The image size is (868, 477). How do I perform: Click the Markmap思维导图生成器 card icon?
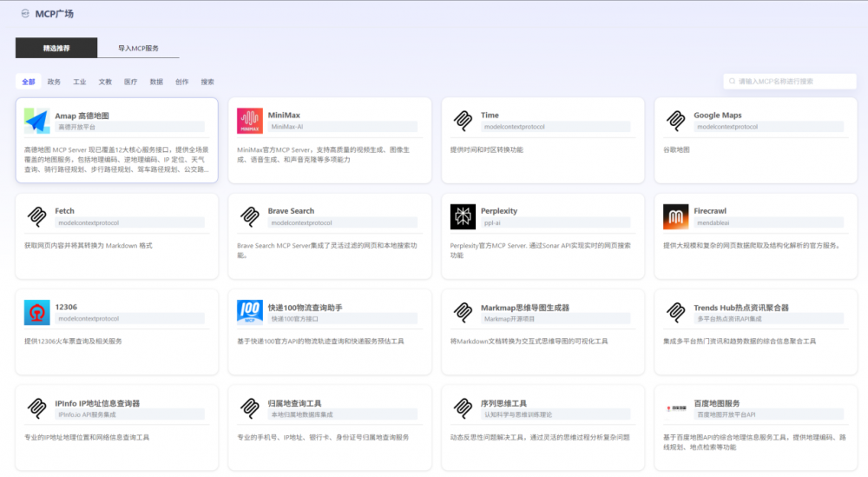(463, 313)
